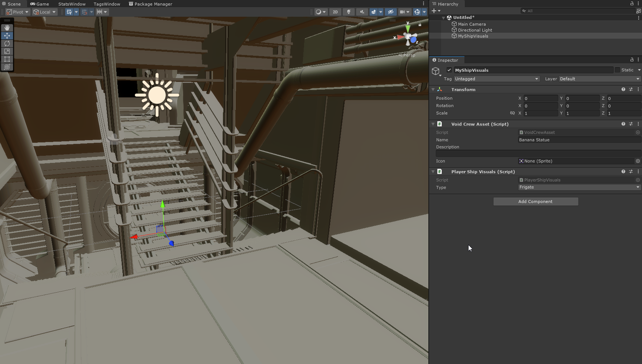Mute scene audio toggle
The width and height of the screenshot is (642, 364).
click(x=362, y=12)
